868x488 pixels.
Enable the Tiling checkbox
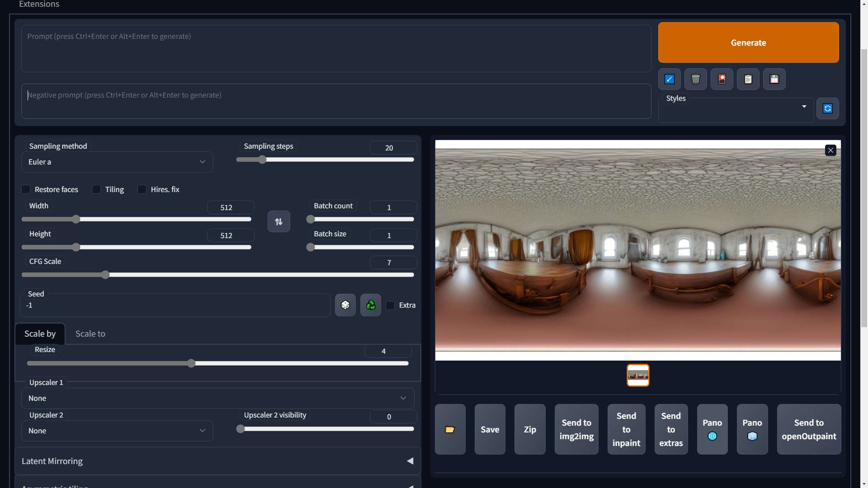tap(96, 189)
